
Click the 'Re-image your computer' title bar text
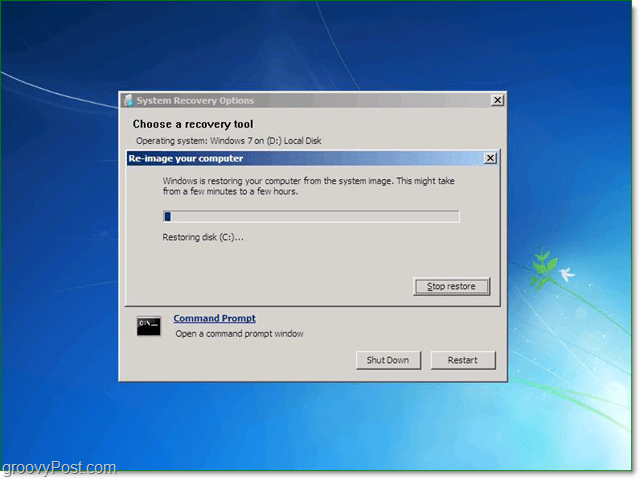click(x=186, y=158)
